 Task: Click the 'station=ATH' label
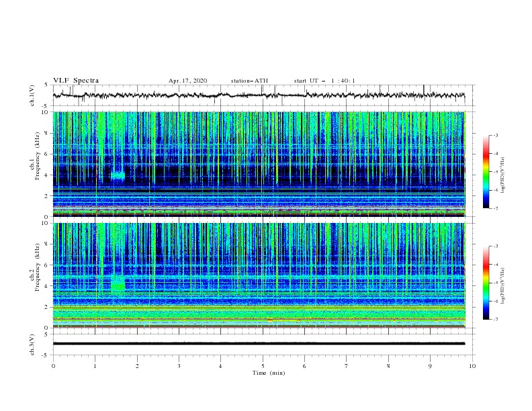[x=249, y=81]
